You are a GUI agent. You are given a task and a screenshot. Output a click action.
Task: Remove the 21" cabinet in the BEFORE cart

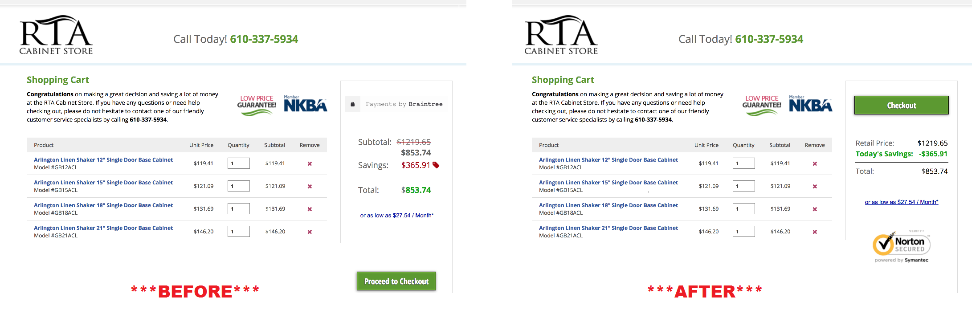point(310,232)
